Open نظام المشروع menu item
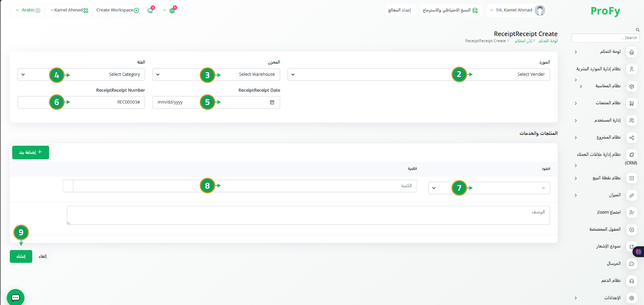This screenshot has width=644, height=305. click(x=608, y=137)
